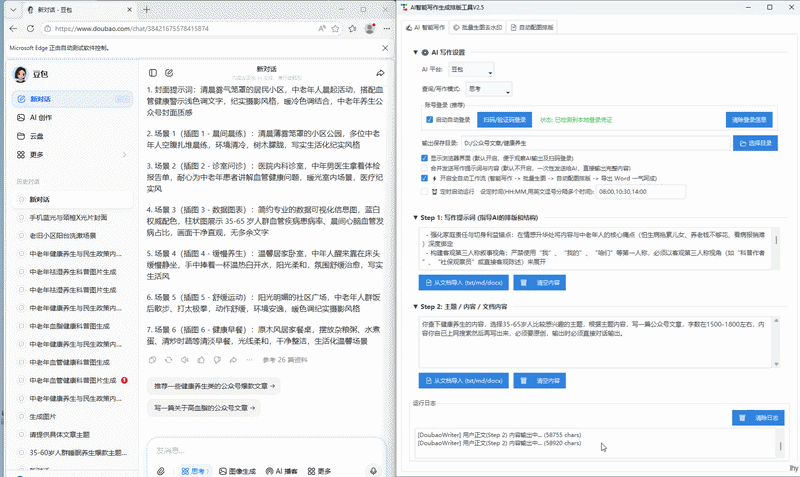Toggle 合并发送写作提示词与内容 checkbox
The width and height of the screenshot is (800, 477).
pos(424,168)
